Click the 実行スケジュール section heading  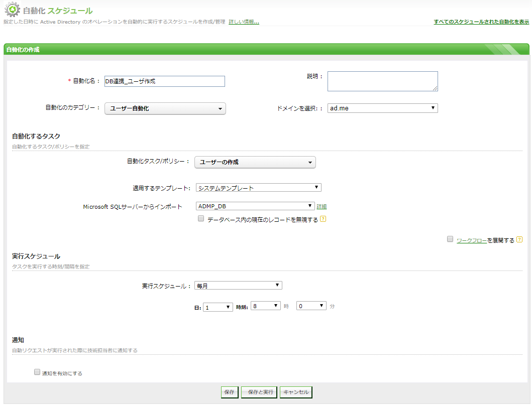[x=36, y=256]
